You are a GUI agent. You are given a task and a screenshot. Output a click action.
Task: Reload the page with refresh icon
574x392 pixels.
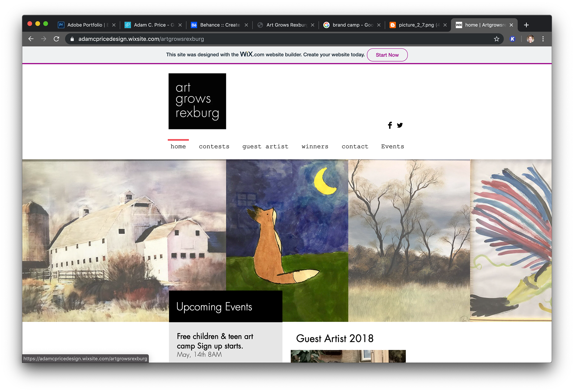click(x=56, y=39)
